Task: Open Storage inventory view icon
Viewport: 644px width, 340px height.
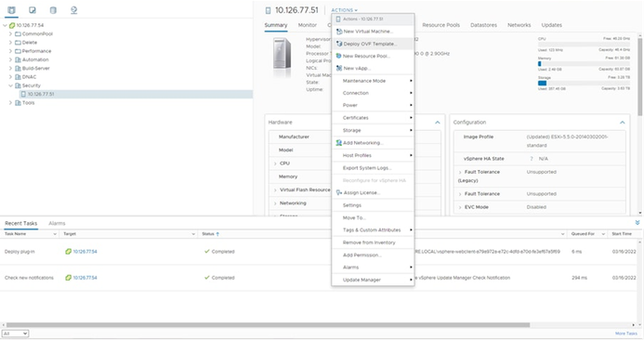Action: [x=53, y=10]
